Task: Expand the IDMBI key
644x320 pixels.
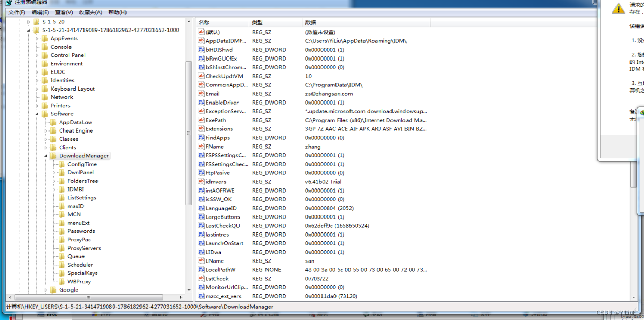Action: pos(54,190)
